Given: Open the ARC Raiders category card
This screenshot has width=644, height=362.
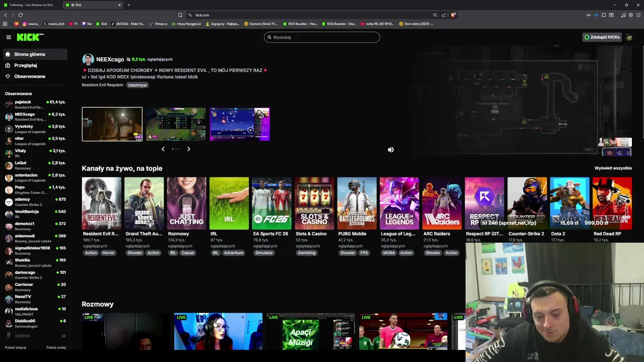Looking at the screenshot, I should [x=442, y=203].
